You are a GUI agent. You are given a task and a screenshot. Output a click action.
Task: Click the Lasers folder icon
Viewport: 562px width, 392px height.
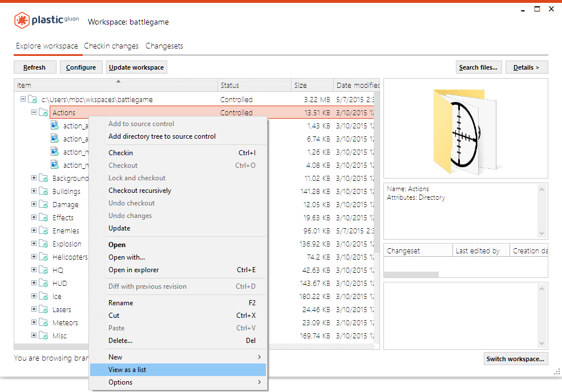pos(43,309)
